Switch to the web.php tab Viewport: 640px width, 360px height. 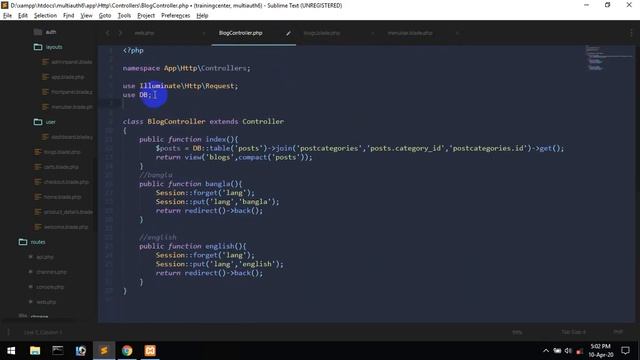click(144, 33)
